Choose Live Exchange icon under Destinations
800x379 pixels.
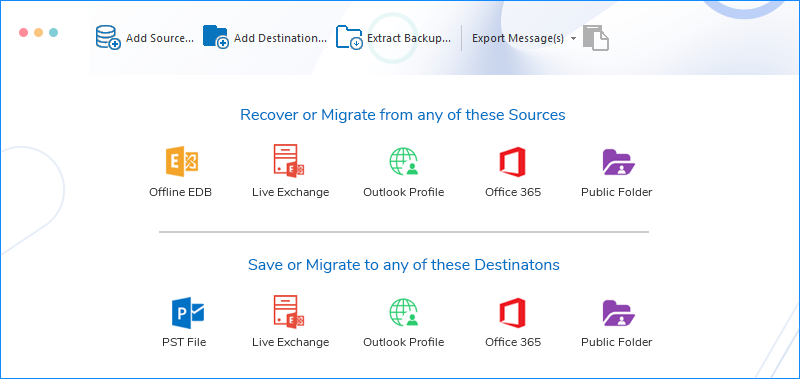[x=289, y=311]
